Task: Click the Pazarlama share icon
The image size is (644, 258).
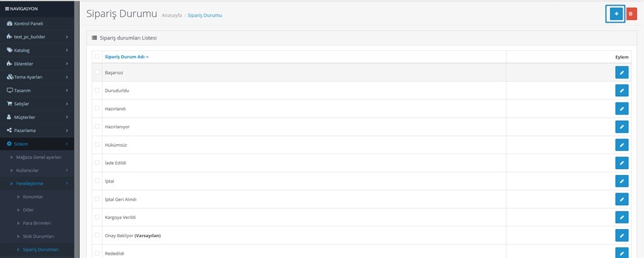Action: click(9, 130)
